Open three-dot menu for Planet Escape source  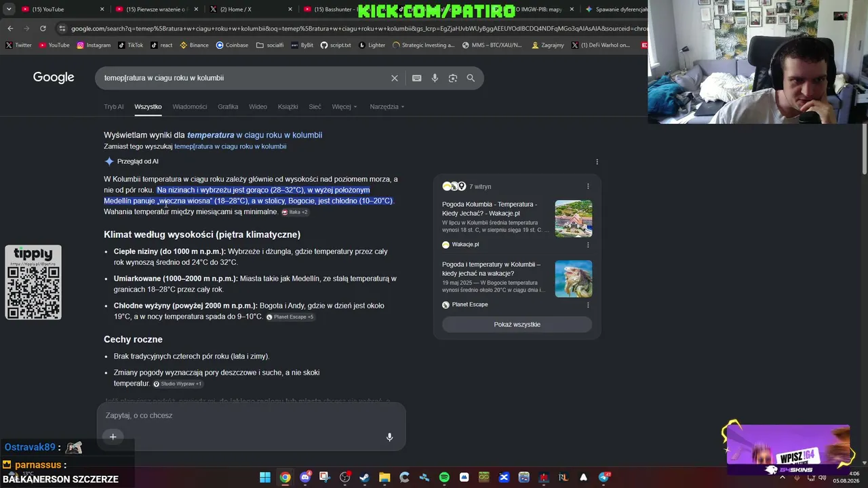588,305
